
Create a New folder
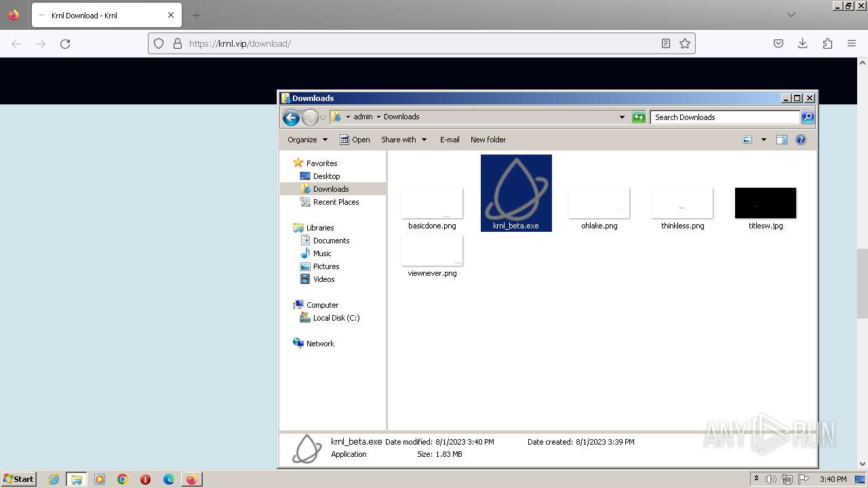(x=488, y=140)
